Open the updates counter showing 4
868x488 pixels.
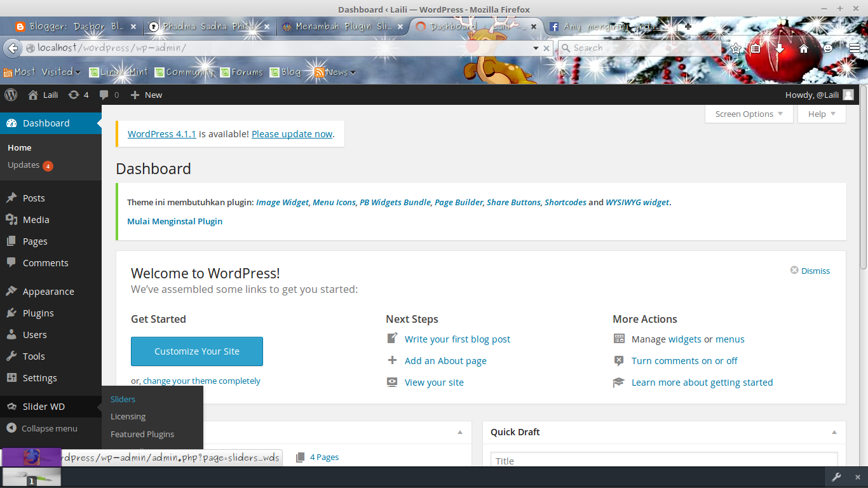tap(78, 95)
